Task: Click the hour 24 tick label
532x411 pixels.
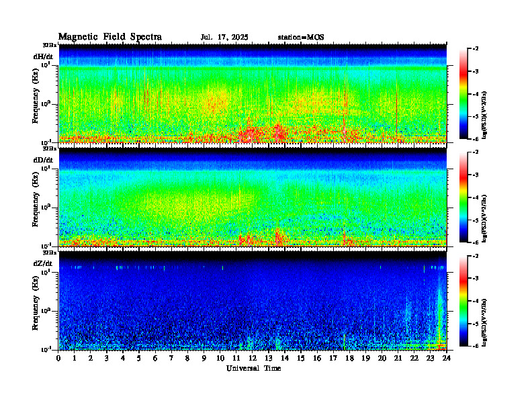Action: [447, 358]
